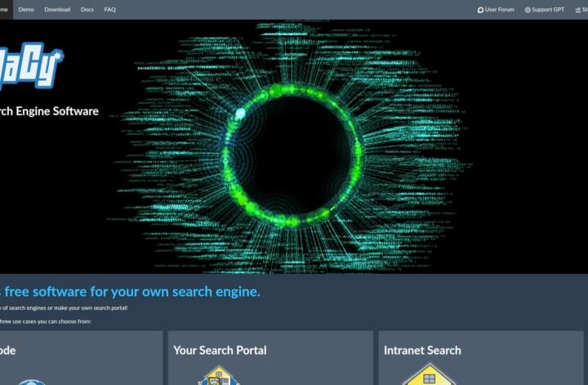Click the User Forum speech bubble icon

pos(481,10)
